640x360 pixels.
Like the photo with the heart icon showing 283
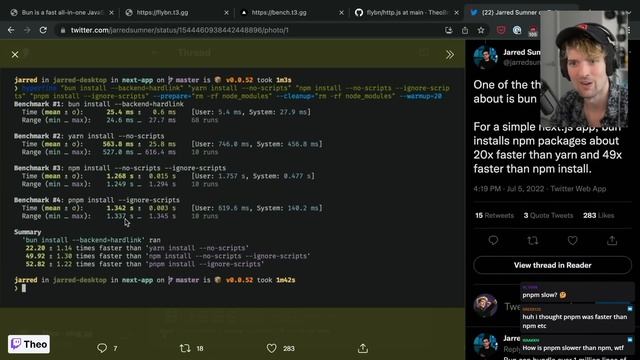(271, 348)
